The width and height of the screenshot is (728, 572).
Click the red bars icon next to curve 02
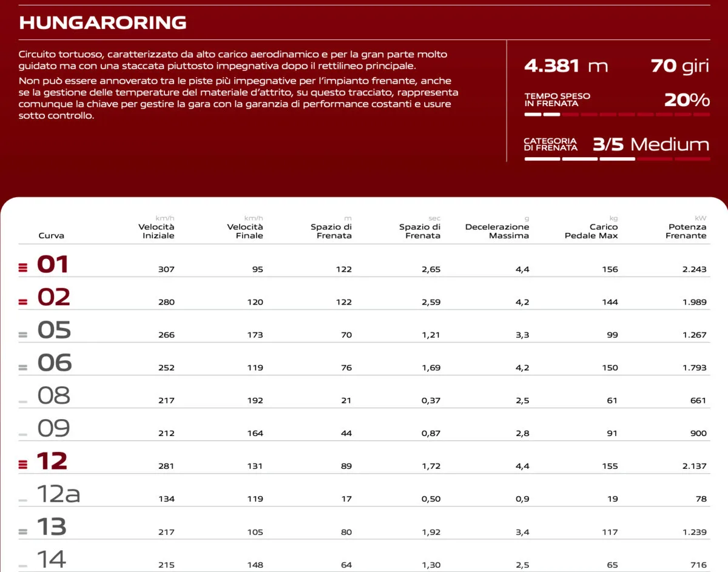(23, 301)
